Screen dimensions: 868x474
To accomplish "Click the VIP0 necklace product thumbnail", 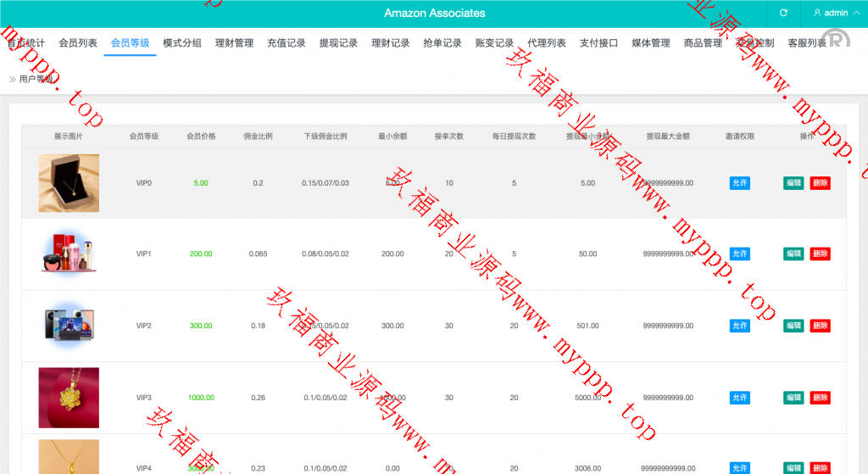I will [x=69, y=183].
